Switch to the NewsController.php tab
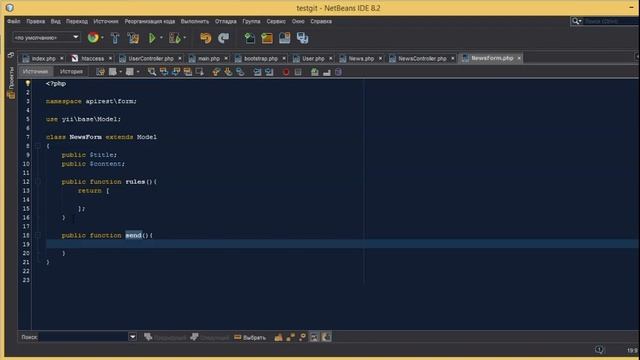Screen dimensions: 640x360 click(422, 59)
